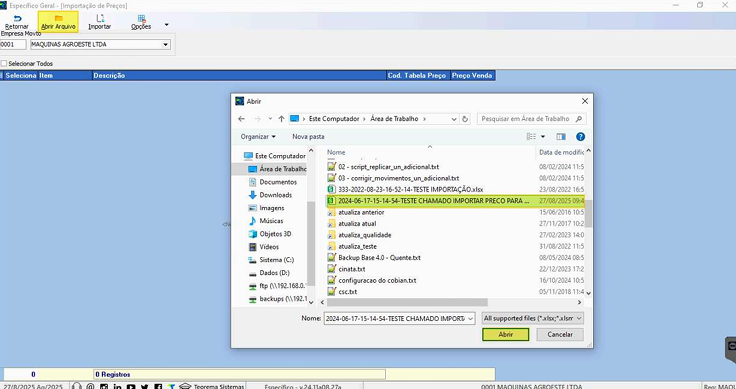Select the atualiza anterior shortcut
The height and width of the screenshot is (389, 736).
[x=356, y=212]
